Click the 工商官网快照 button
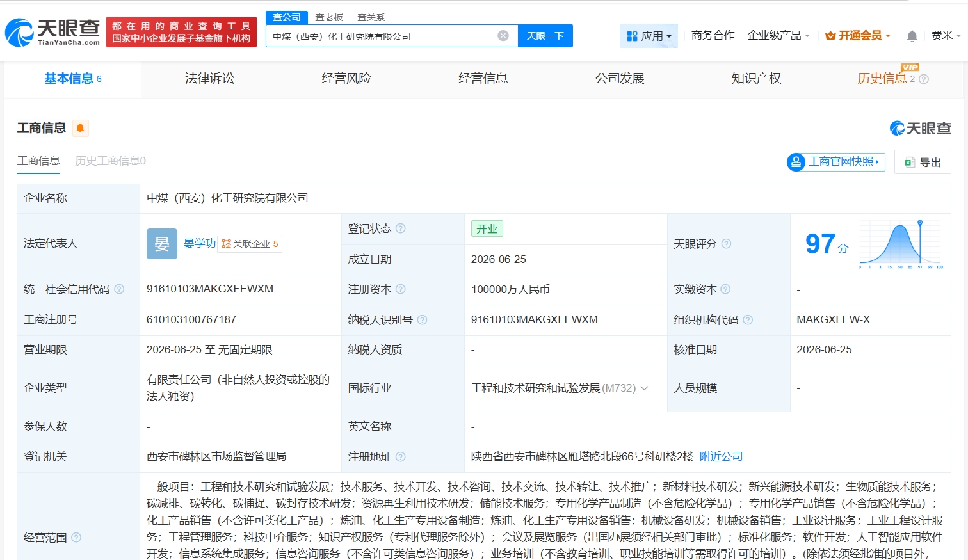 coord(836,162)
